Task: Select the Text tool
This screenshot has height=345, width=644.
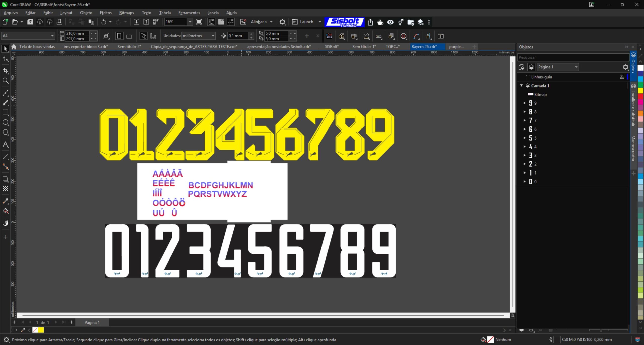Action: [x=5, y=145]
